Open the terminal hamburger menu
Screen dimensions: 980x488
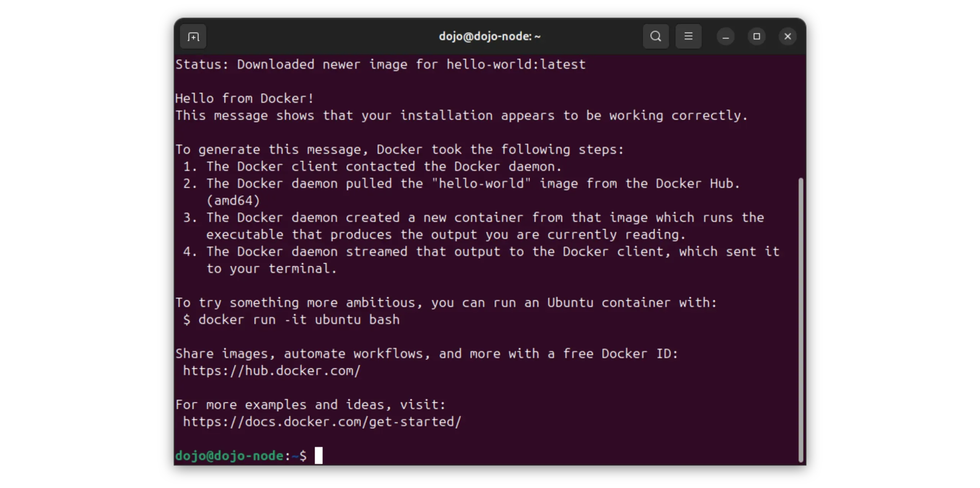pos(688,37)
